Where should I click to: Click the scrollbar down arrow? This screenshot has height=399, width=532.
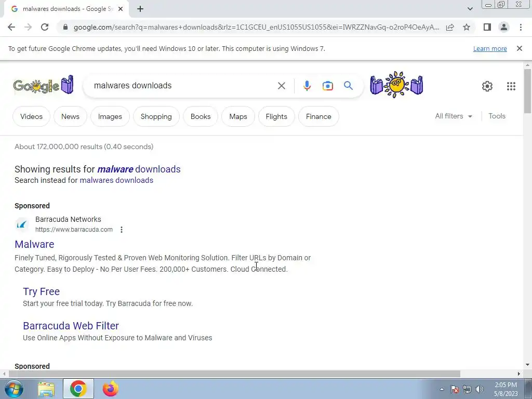pos(527,365)
